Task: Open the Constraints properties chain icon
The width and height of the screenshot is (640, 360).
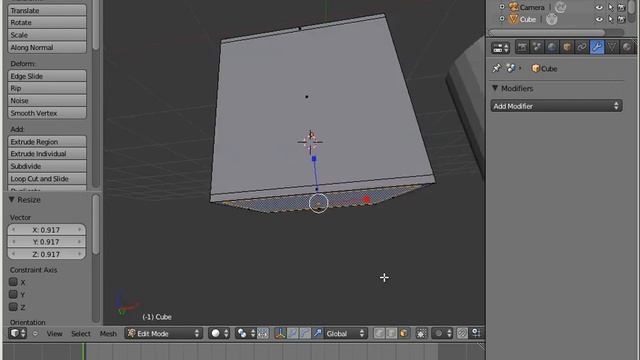Action: tap(582, 47)
